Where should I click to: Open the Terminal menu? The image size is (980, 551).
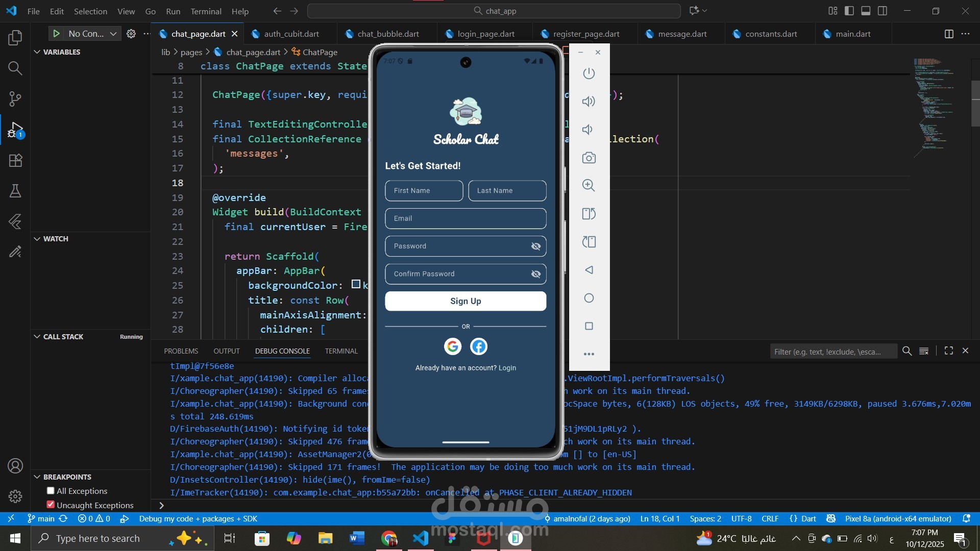click(206, 11)
